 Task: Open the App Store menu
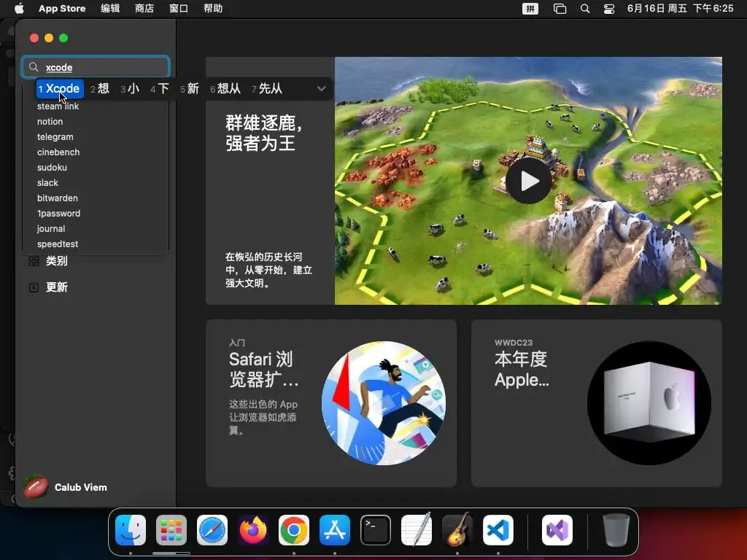click(x=62, y=9)
